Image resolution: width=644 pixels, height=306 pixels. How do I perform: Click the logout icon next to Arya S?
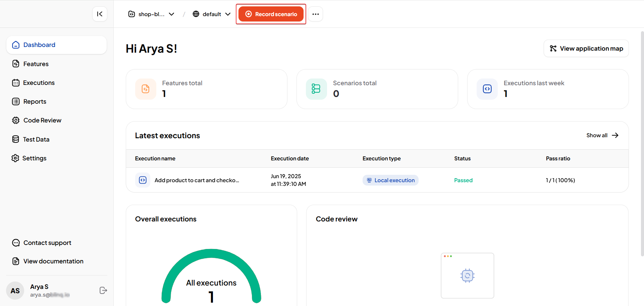point(103,291)
